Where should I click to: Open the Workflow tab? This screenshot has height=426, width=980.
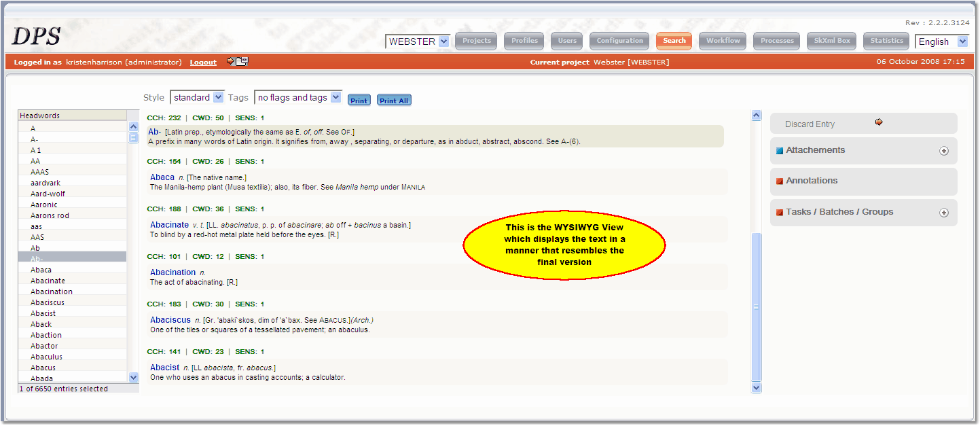723,41
